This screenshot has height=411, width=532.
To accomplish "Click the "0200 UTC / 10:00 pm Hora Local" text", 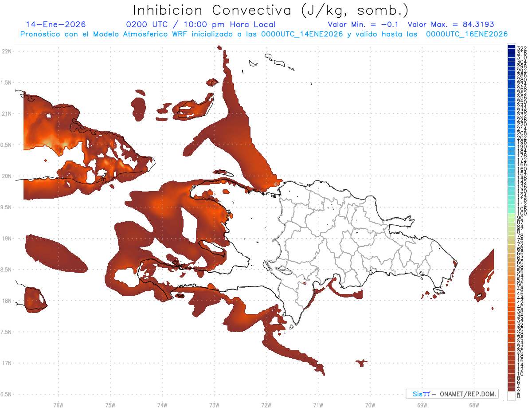I will click(201, 25).
